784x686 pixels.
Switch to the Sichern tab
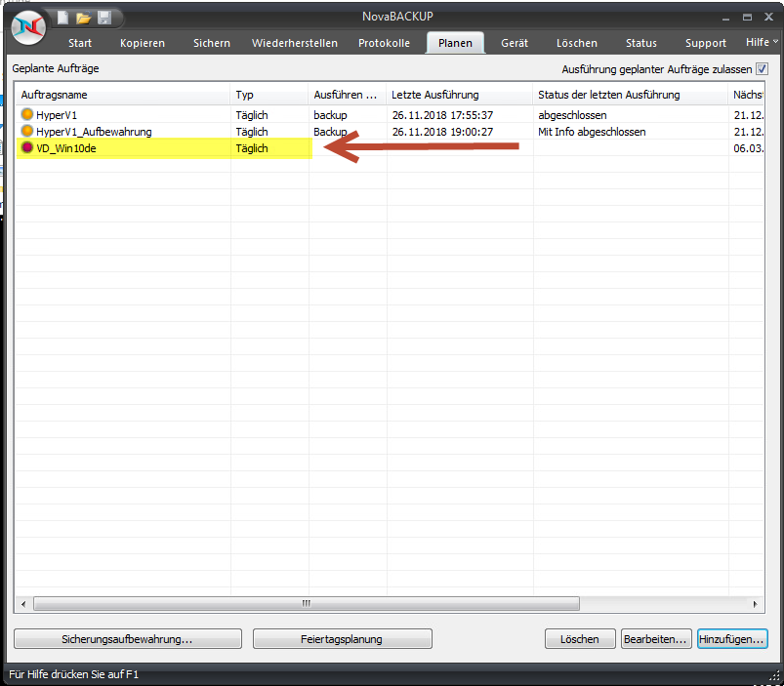click(212, 43)
